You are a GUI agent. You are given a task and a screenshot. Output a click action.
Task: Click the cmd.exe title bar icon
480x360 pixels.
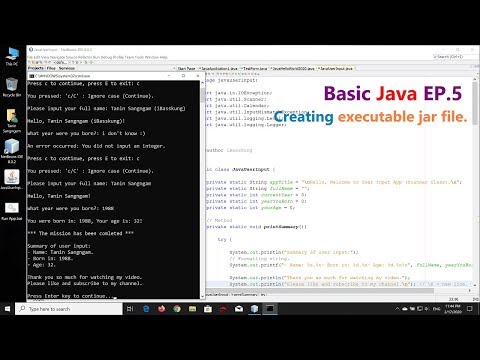32,76
